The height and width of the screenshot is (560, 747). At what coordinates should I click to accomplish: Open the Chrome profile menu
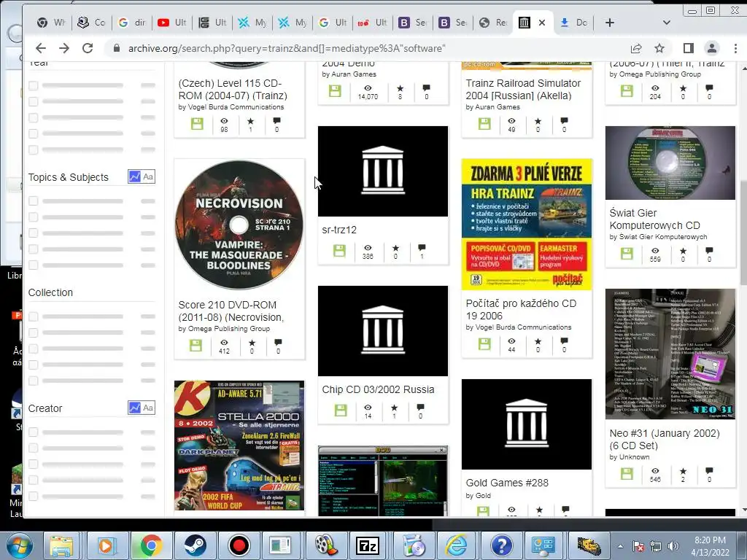pyautogui.click(x=712, y=48)
